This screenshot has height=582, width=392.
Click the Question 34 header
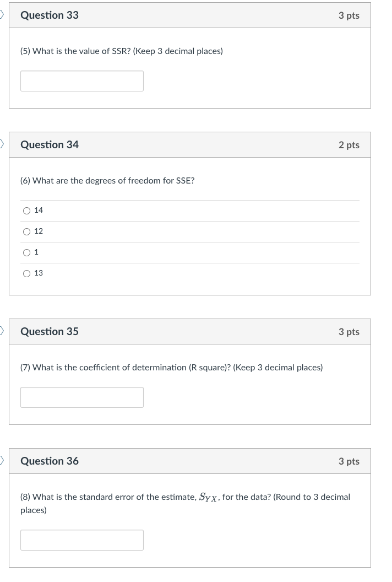(49, 144)
